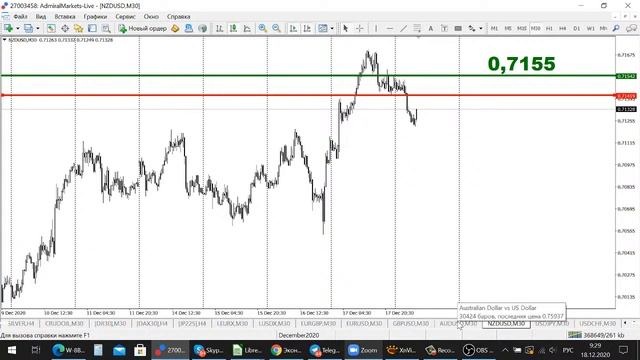Open the indicators list icon
Image resolution: width=640 pixels, height=360 pixels.
[322, 28]
